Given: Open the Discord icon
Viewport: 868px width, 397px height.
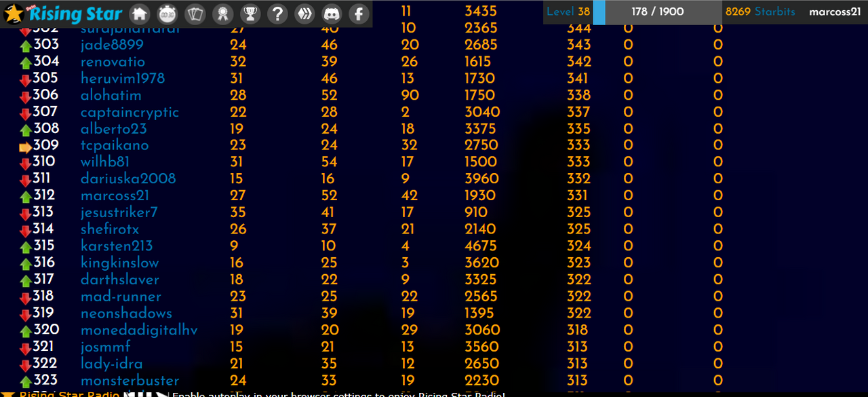Looking at the screenshot, I should point(332,13).
